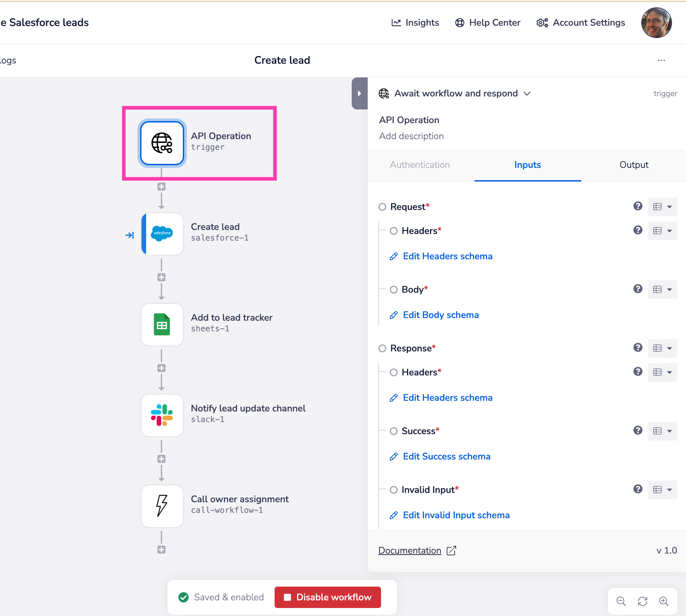Screen dimensions: 686x616
Task: Switch to the Authentication tab
Action: [419, 165]
